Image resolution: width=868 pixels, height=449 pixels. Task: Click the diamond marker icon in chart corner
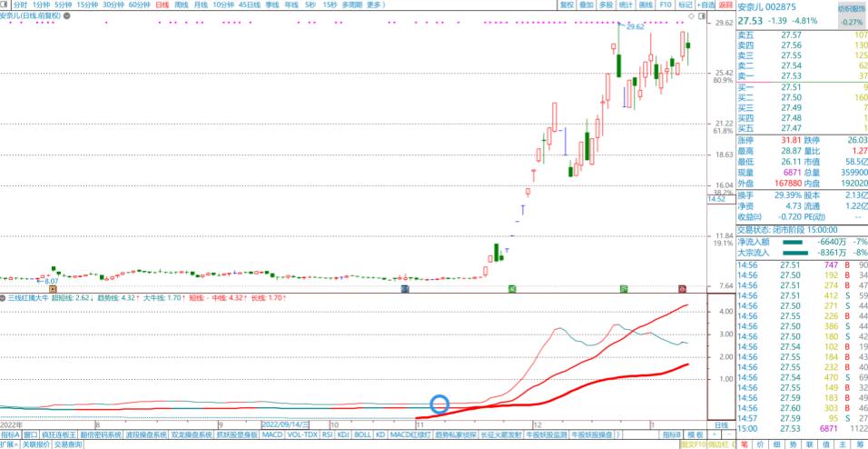(x=692, y=16)
